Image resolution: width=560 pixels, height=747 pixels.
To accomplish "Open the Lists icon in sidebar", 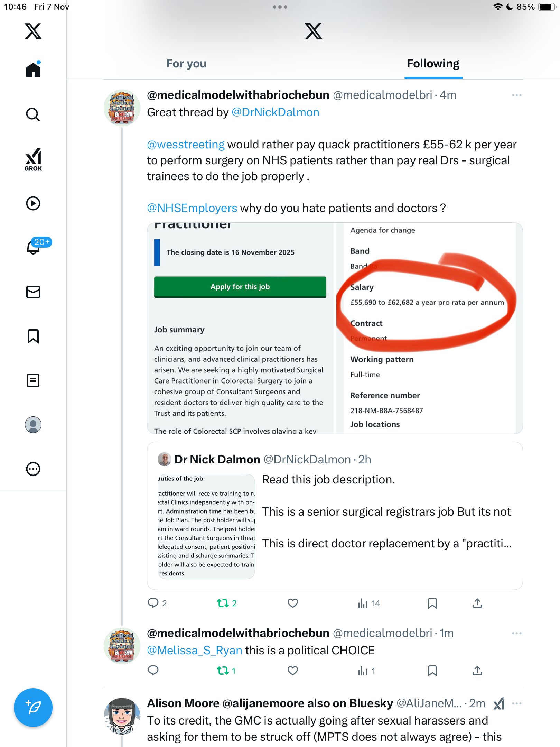I will (x=33, y=380).
